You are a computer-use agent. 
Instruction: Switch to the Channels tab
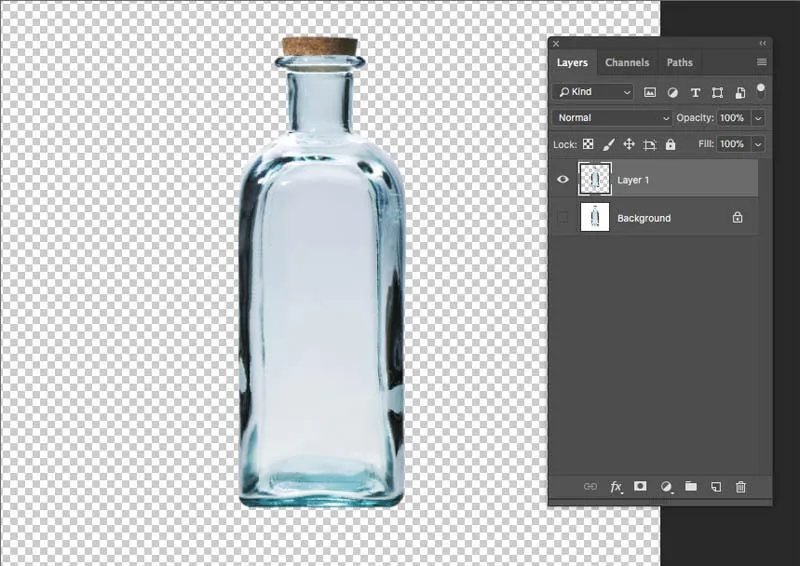tap(627, 63)
